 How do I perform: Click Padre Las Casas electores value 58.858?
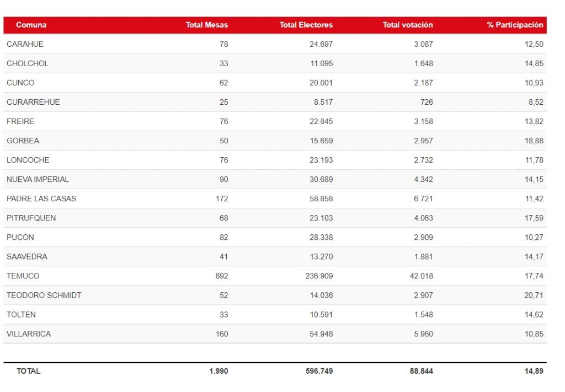(x=321, y=198)
